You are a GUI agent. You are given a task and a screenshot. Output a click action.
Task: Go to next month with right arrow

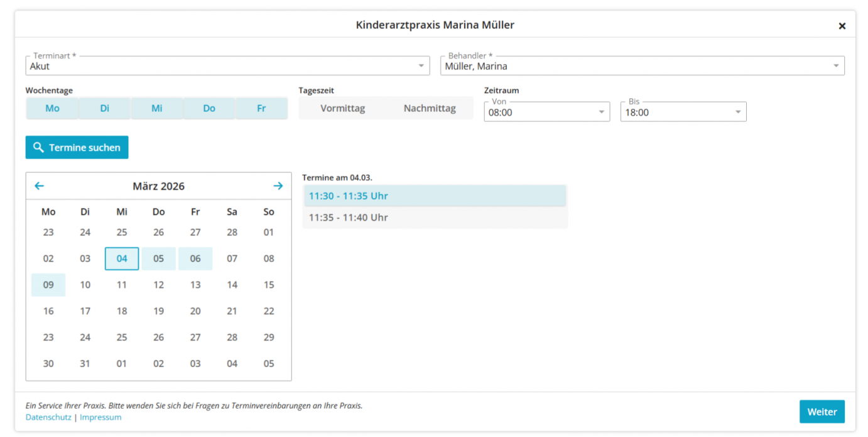tap(278, 186)
